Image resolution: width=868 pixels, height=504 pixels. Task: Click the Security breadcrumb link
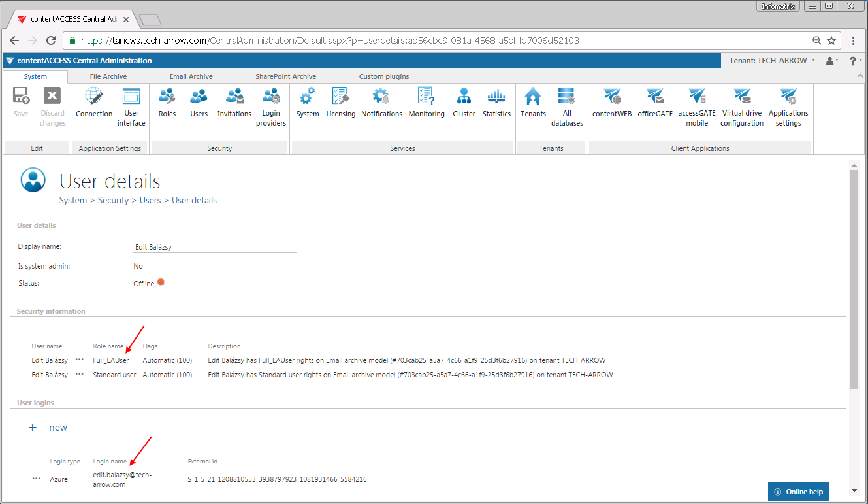coord(113,200)
